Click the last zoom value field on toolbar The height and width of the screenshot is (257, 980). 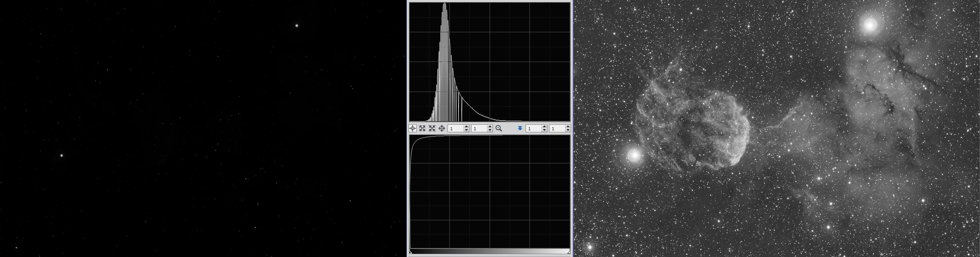pyautogui.click(x=557, y=128)
